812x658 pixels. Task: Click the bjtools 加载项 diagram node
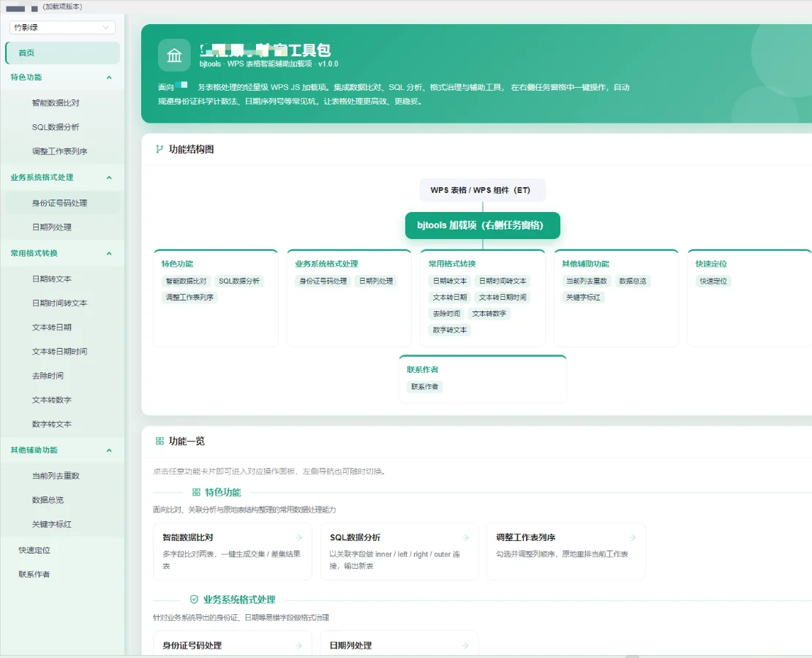click(x=483, y=225)
